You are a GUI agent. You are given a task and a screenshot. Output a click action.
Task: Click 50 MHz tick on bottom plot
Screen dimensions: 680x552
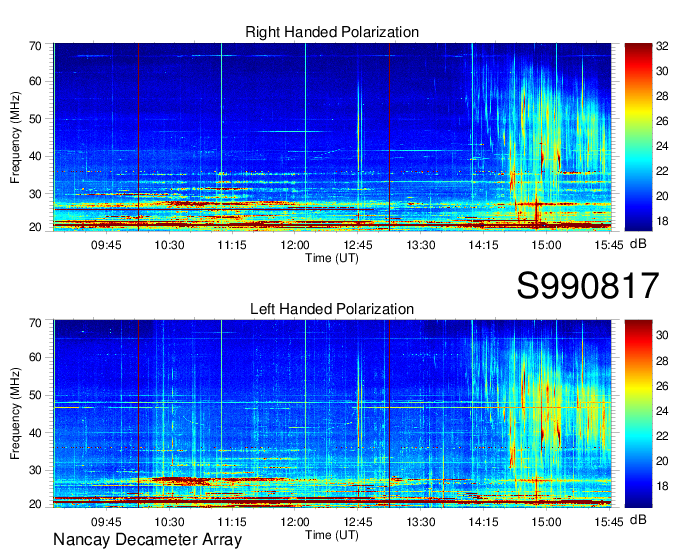tap(35, 395)
